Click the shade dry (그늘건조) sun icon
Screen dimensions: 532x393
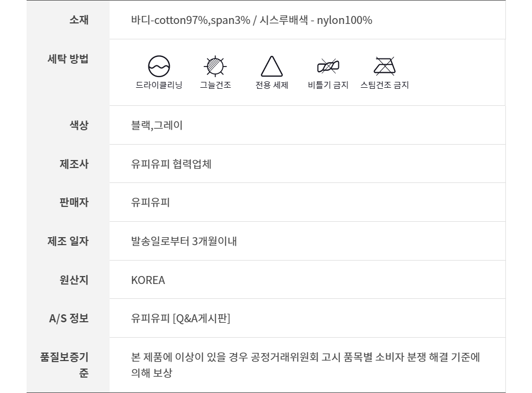coord(215,66)
